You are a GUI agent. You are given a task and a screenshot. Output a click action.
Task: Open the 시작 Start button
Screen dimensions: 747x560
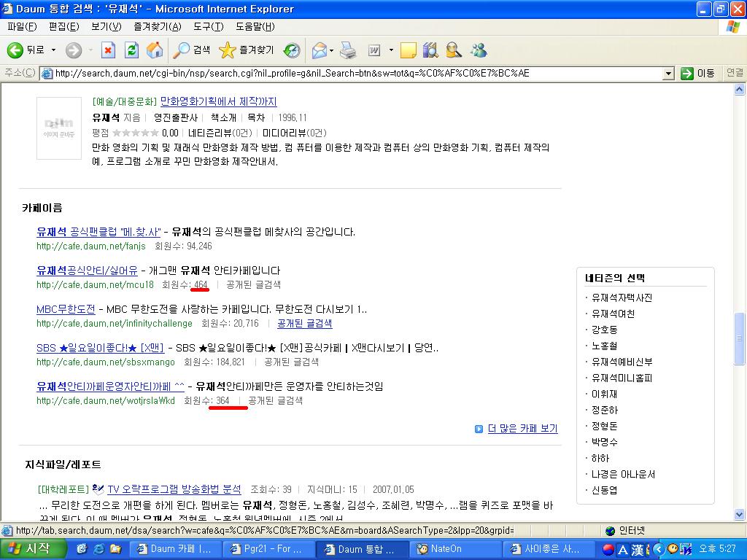pyautogui.click(x=32, y=549)
